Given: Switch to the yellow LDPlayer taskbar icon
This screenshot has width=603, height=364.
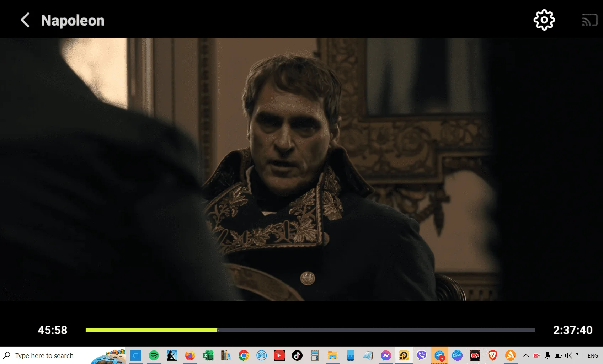Looking at the screenshot, I should coord(404,355).
